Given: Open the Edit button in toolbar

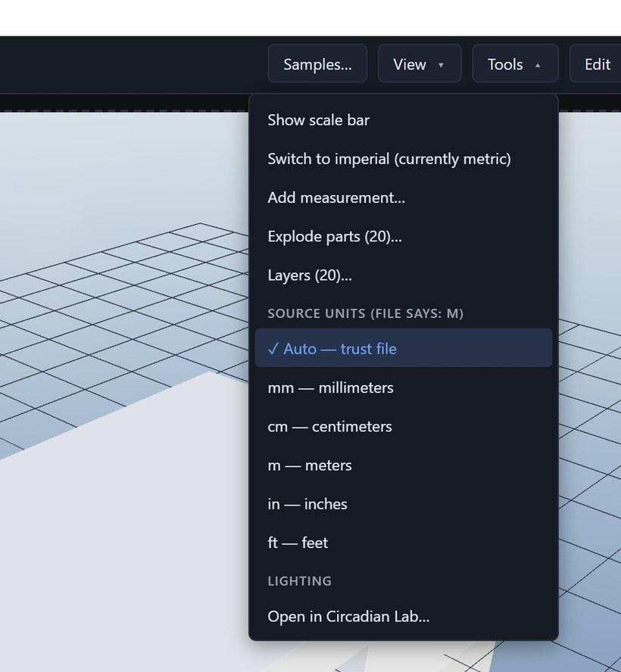Looking at the screenshot, I should (597, 64).
